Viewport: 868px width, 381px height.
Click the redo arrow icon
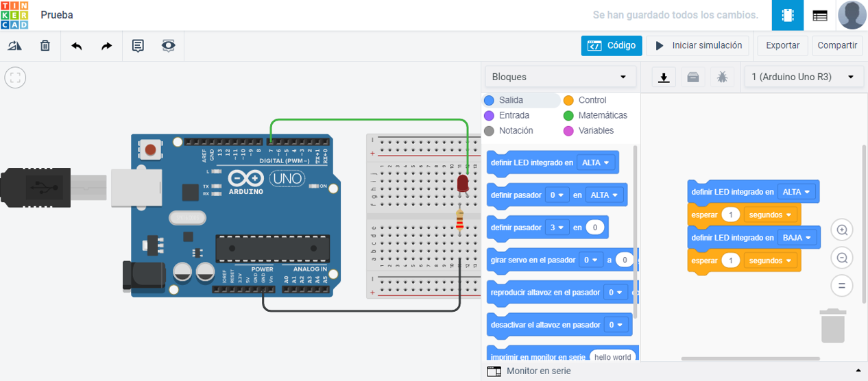(x=107, y=46)
